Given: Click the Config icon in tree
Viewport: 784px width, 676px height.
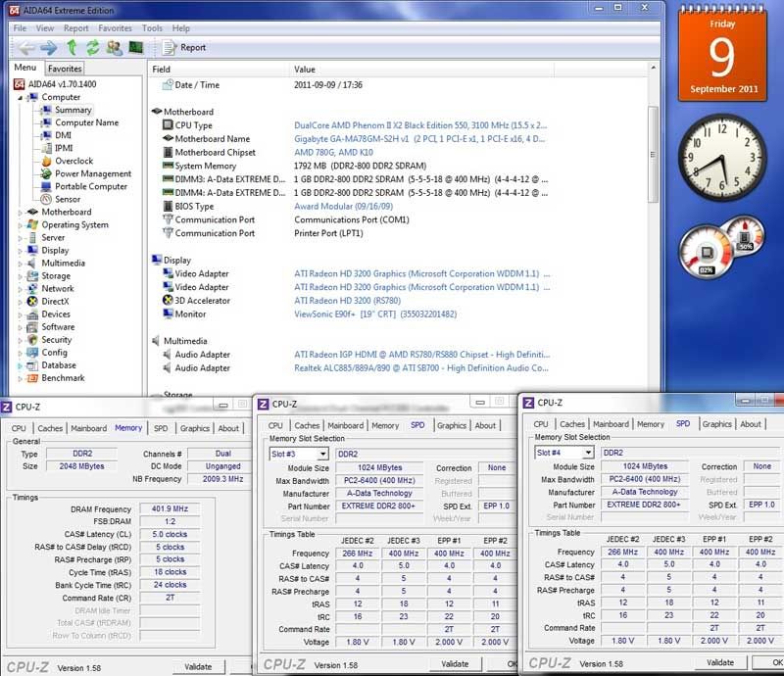Looking at the screenshot, I should click(x=32, y=353).
